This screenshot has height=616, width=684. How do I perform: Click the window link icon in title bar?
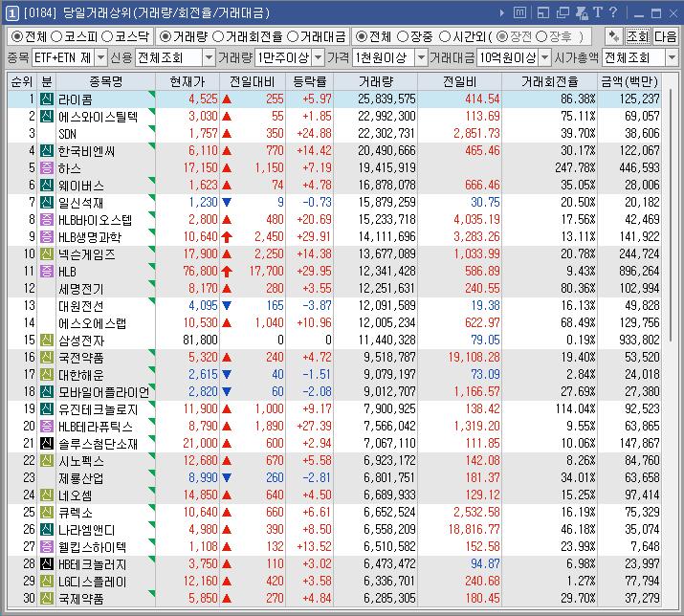(x=582, y=12)
